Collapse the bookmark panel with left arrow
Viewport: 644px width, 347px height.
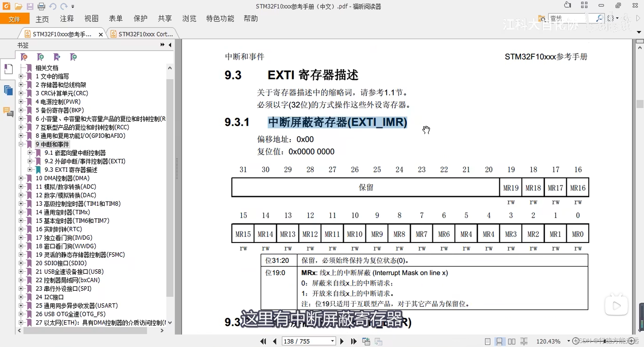pos(170,45)
